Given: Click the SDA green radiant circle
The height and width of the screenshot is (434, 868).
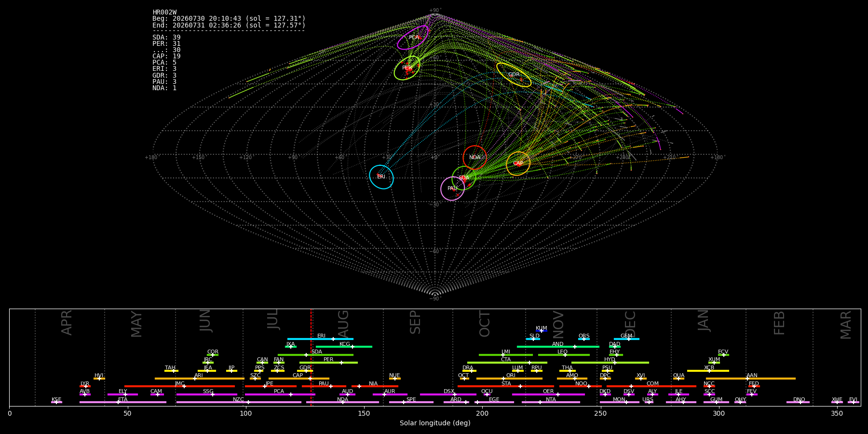Looking at the screenshot, I should click(464, 178).
